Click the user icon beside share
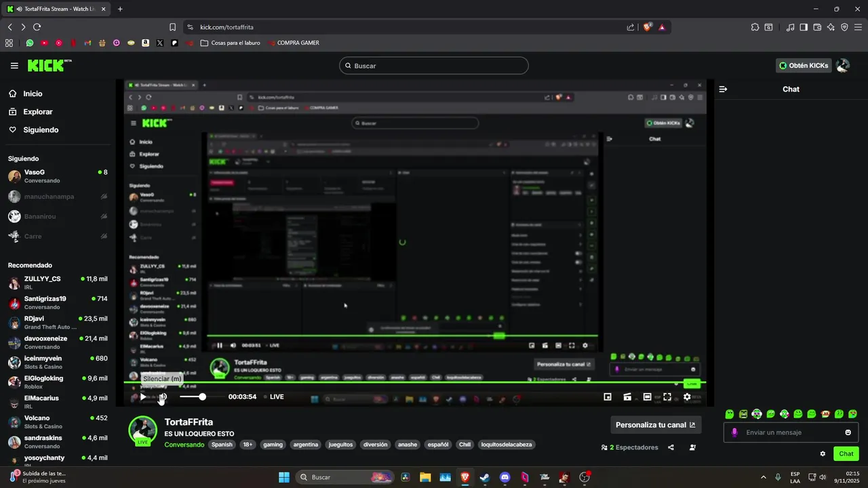 point(692,447)
